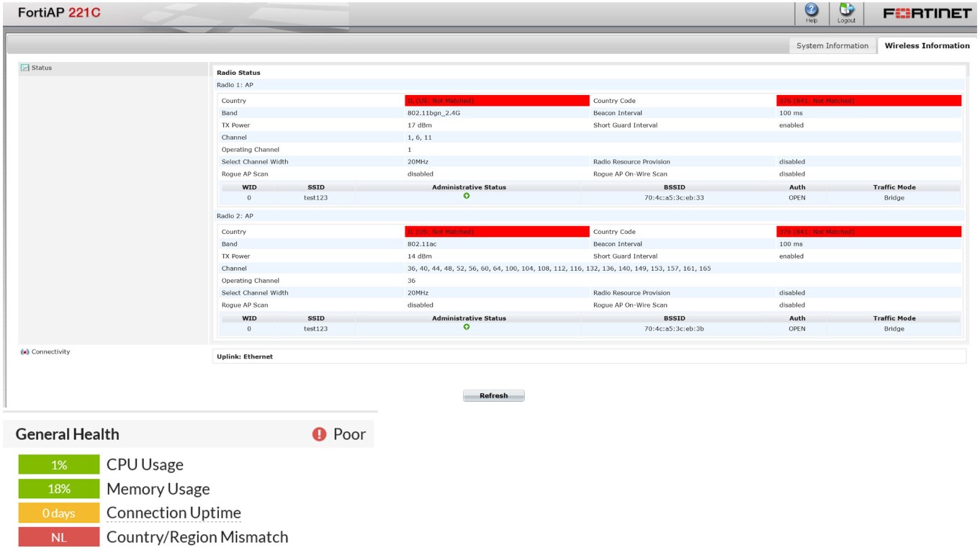
Task: Click the General Health heading
Action: (68, 434)
